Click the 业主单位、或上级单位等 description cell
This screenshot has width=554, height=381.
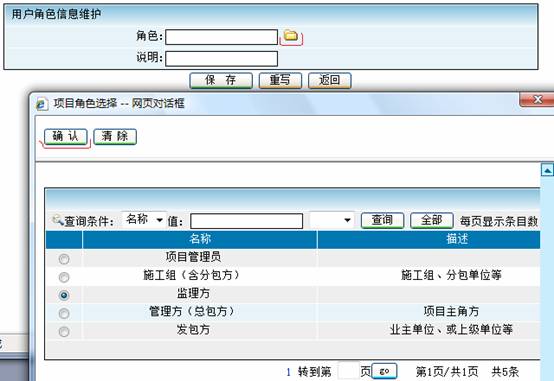click(x=429, y=330)
